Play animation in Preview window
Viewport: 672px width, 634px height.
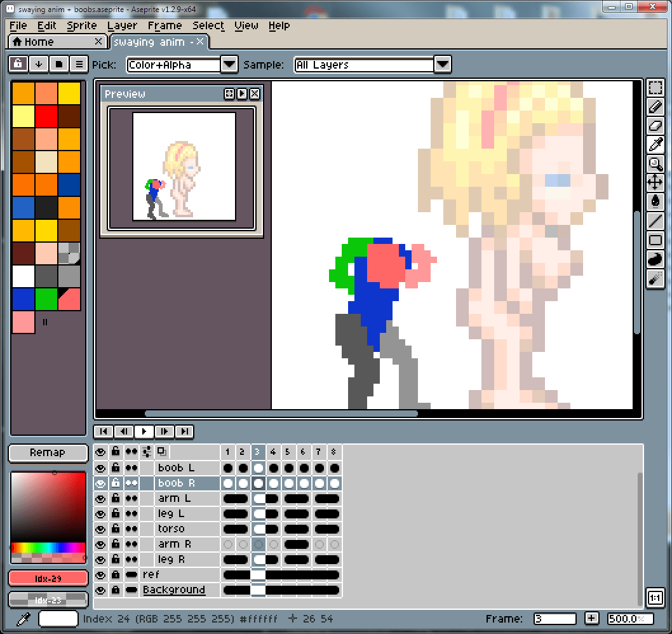(x=242, y=94)
